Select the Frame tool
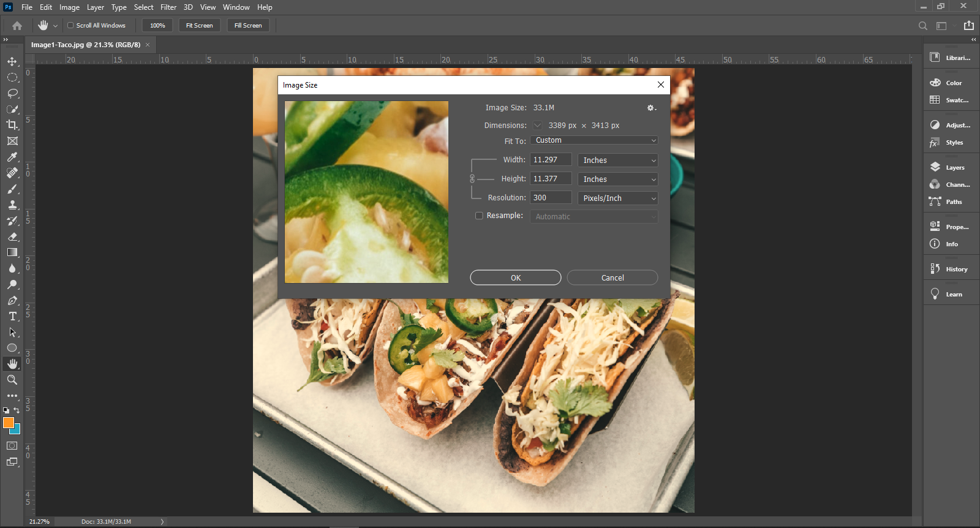 (x=12, y=141)
